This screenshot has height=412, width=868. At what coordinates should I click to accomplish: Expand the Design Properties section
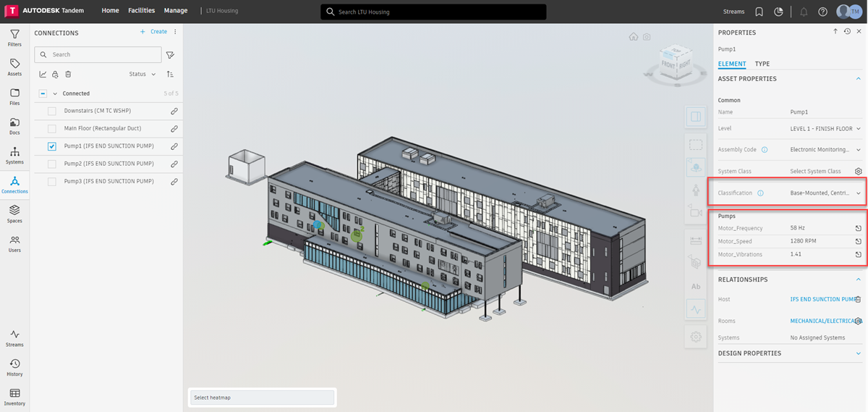[x=859, y=353]
